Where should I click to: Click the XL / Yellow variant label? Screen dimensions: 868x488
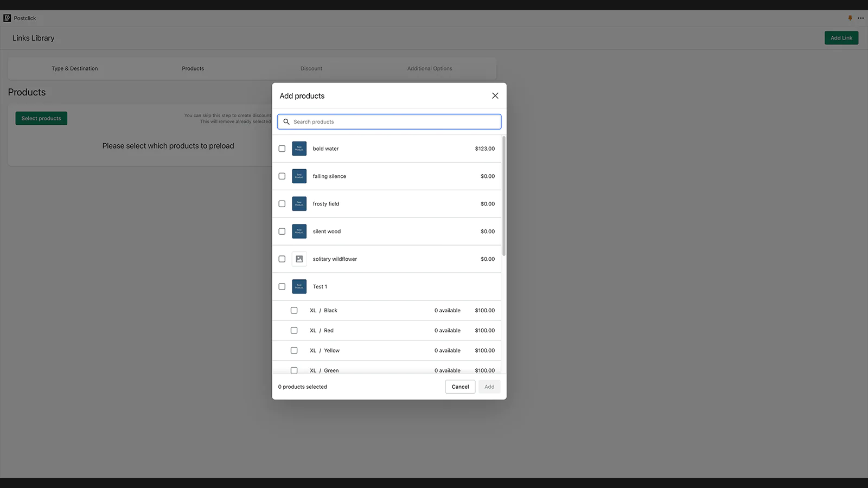click(x=324, y=351)
